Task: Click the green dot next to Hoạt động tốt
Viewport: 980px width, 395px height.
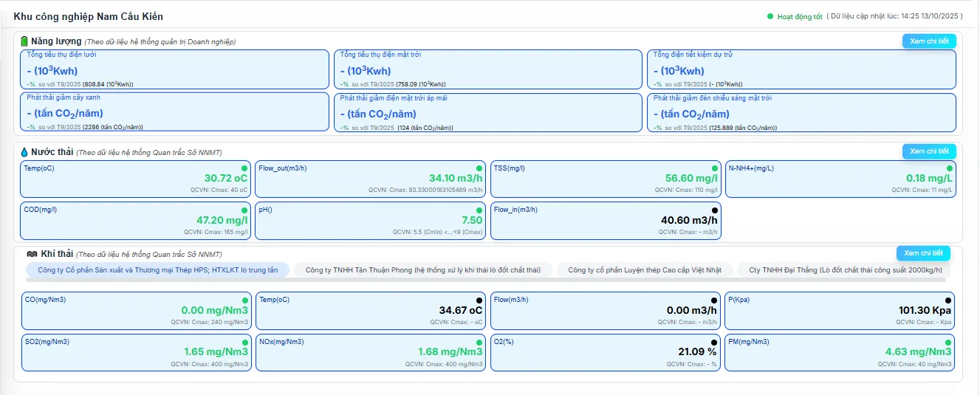Action: click(x=770, y=16)
